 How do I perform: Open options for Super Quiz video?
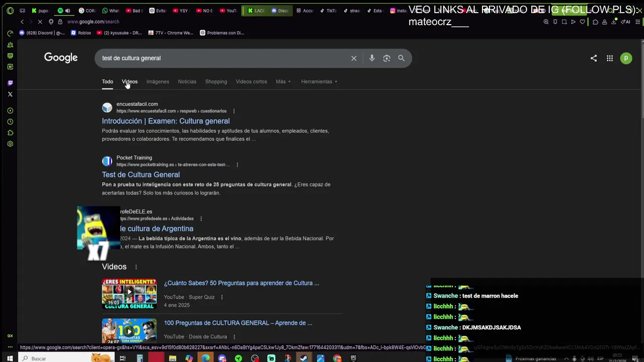[x=221, y=297]
